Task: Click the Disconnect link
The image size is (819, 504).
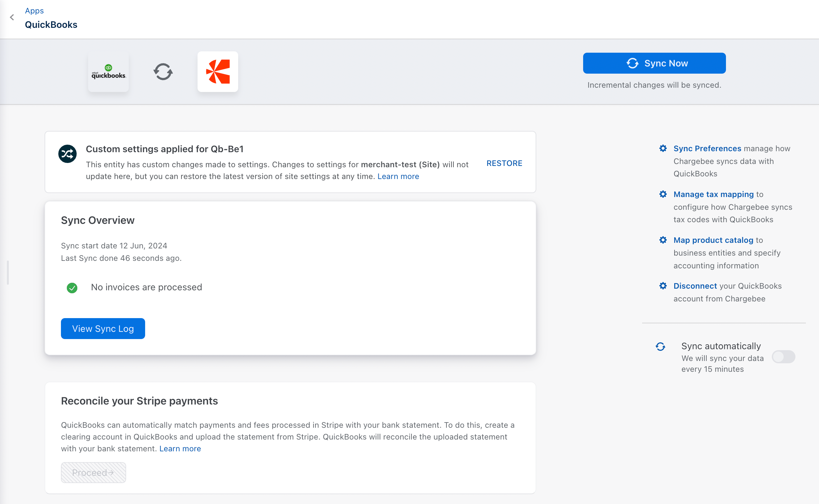Action: point(695,286)
